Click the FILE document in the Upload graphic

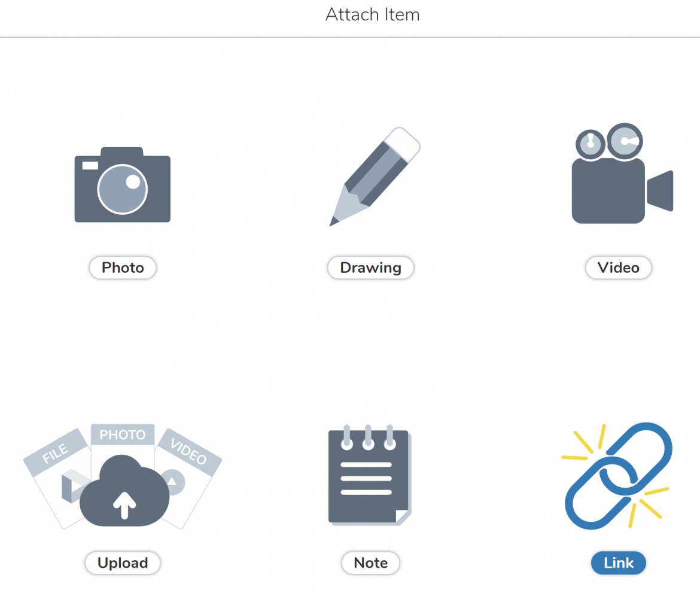click(x=56, y=479)
